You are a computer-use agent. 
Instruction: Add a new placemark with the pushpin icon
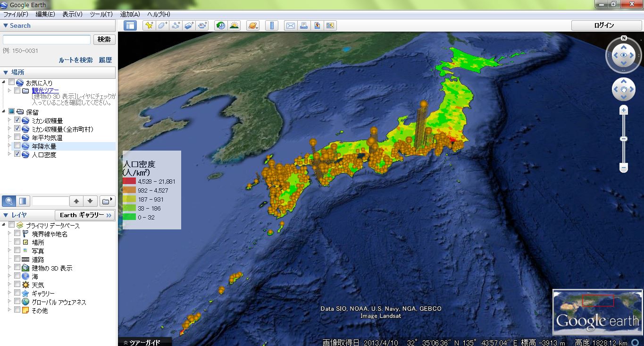tap(149, 25)
